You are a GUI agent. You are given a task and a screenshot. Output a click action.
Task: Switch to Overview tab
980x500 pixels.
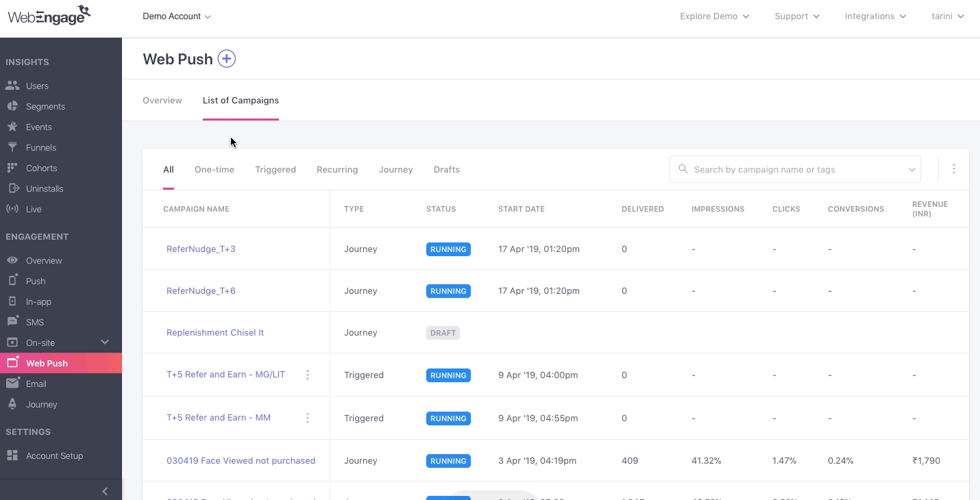[162, 101]
